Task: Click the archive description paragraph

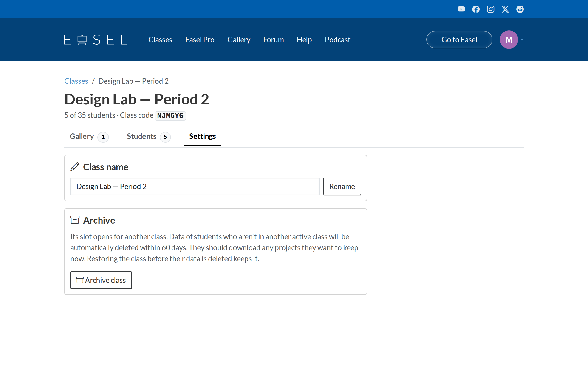Action: [214, 247]
